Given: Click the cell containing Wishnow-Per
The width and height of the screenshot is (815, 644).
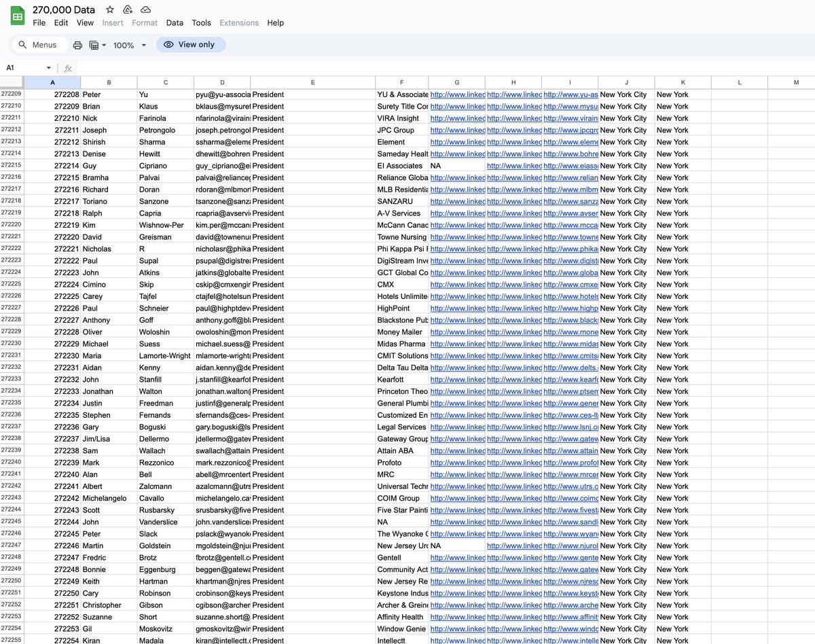Looking at the screenshot, I should (x=165, y=225).
